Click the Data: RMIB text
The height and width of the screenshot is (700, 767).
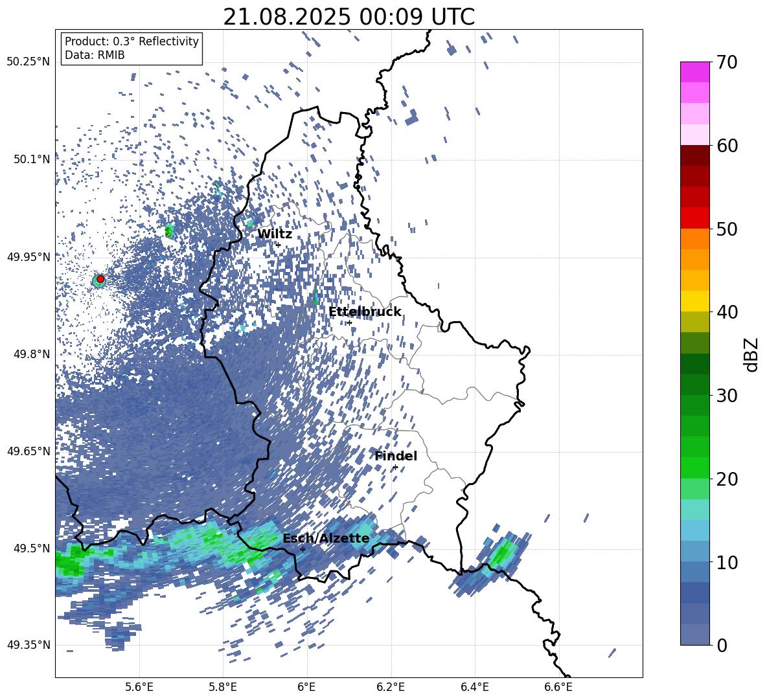[x=95, y=55]
